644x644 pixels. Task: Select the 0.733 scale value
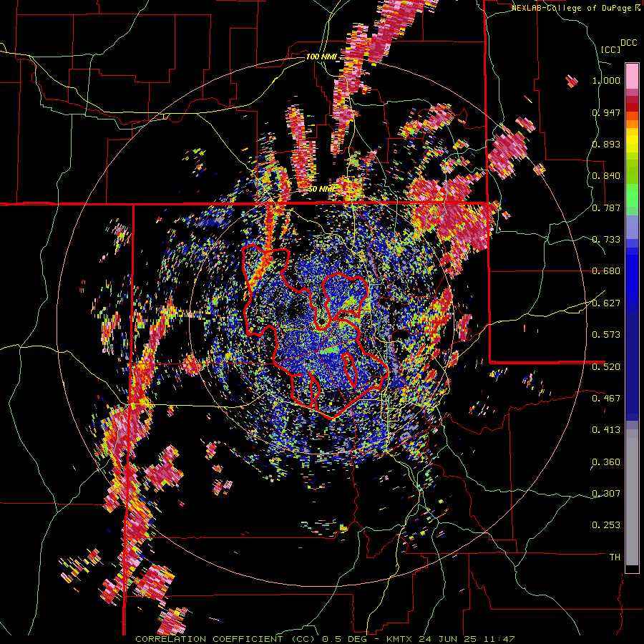click(606, 240)
